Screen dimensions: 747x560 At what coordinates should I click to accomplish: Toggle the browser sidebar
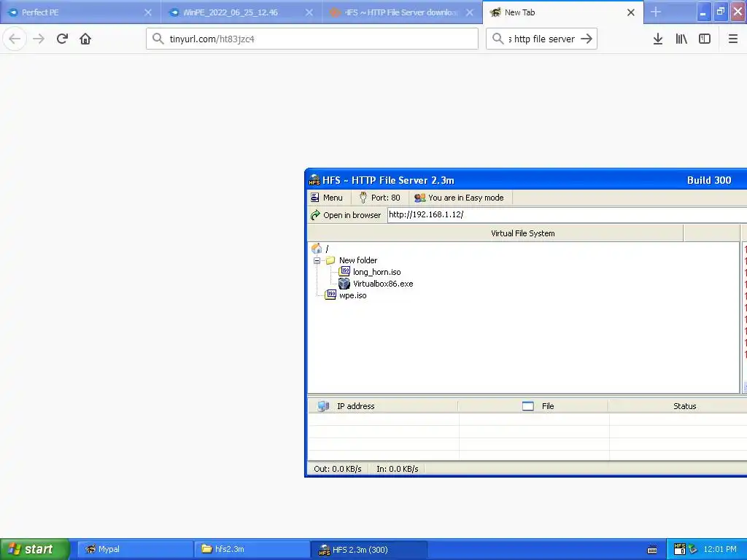pyautogui.click(x=705, y=39)
